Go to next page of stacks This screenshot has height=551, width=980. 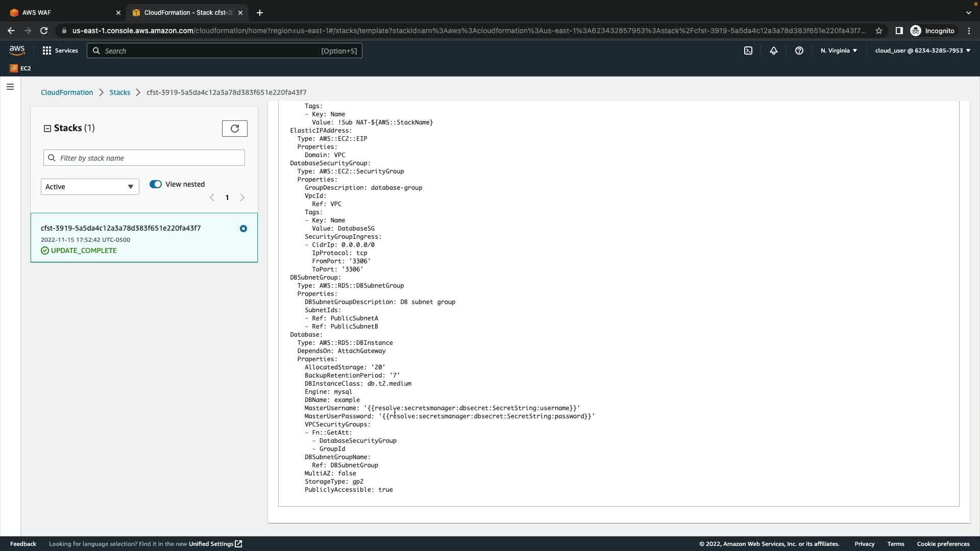(x=242, y=198)
